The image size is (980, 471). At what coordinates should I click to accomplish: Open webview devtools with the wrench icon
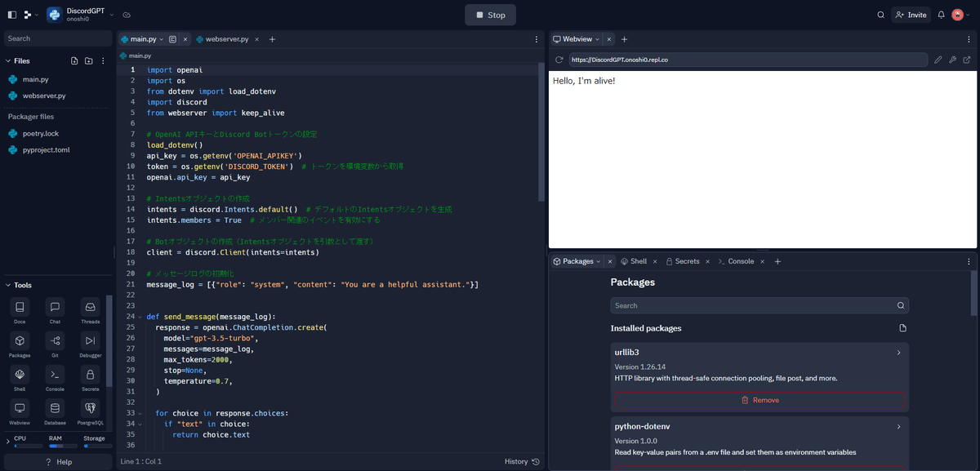tap(952, 59)
